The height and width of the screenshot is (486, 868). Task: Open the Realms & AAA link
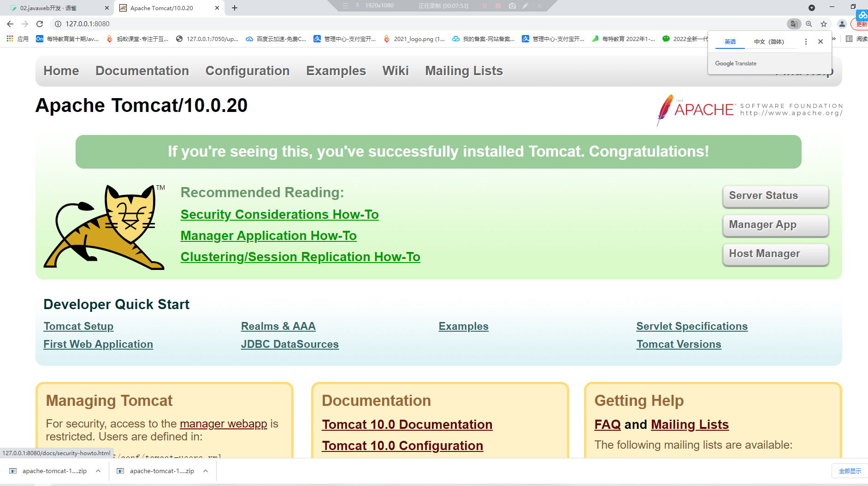(x=278, y=327)
